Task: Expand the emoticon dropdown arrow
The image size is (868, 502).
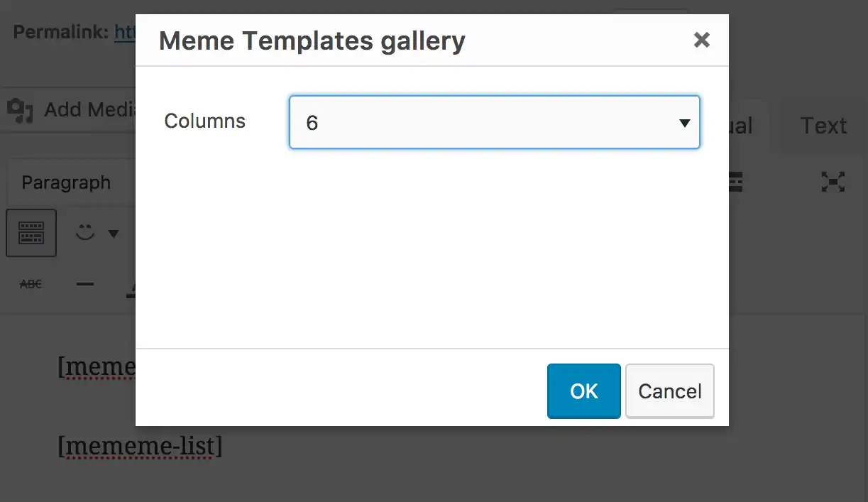Action: click(x=112, y=233)
